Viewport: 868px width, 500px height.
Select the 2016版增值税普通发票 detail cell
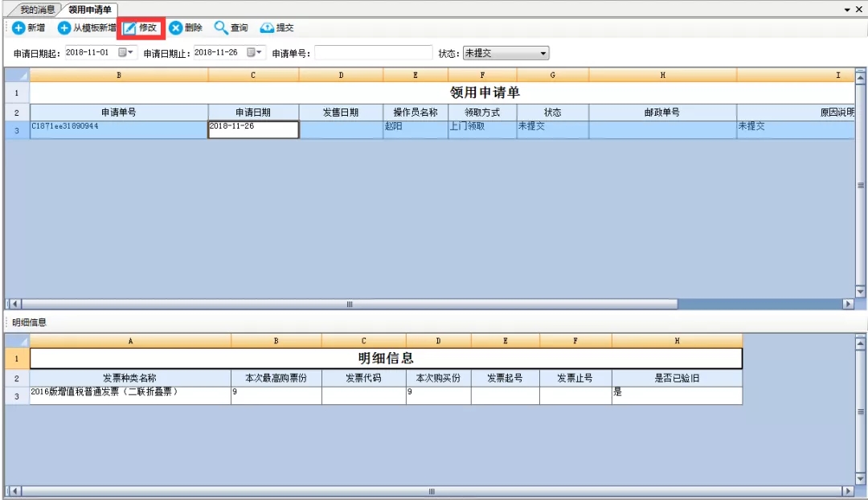tap(130, 395)
